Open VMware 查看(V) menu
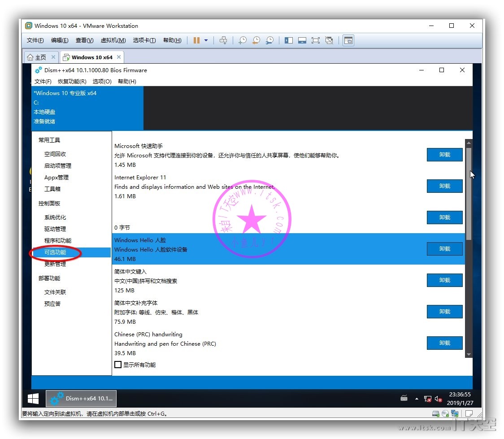The width and height of the screenshot is (504, 439). (85, 40)
